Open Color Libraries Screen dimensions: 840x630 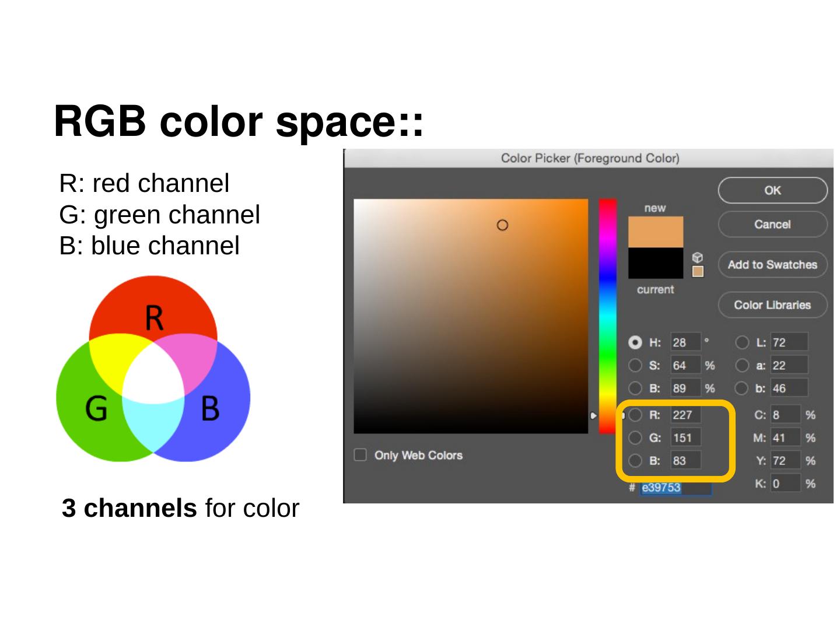click(772, 305)
